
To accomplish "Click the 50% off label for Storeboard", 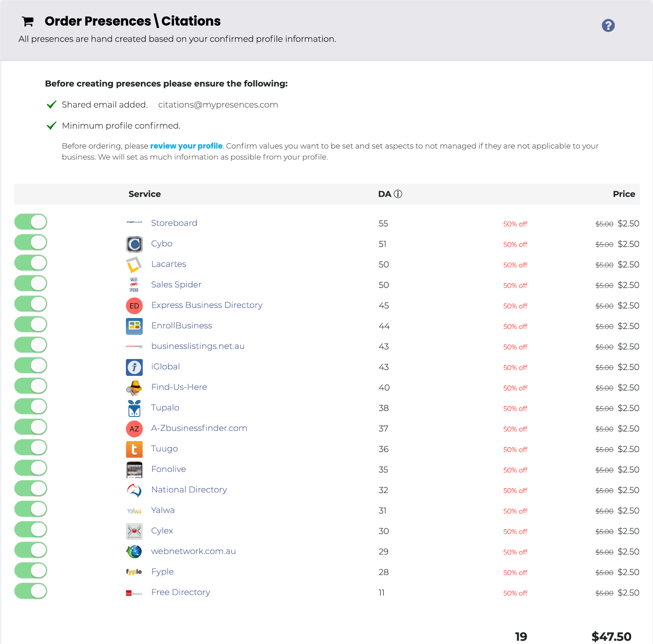I will point(515,224).
